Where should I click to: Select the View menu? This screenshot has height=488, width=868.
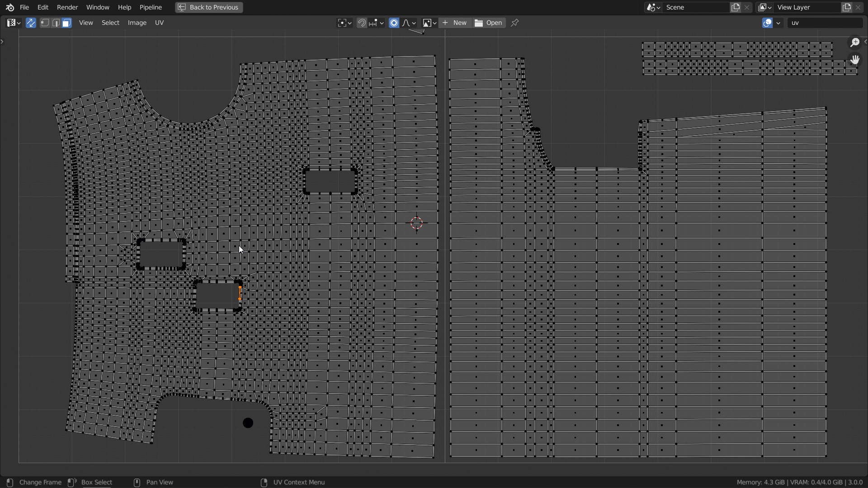click(x=85, y=23)
